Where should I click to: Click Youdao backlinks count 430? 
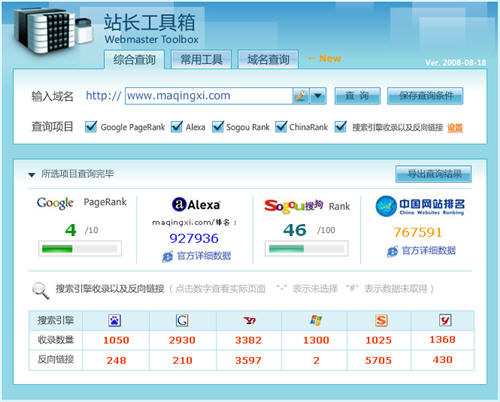coord(443,360)
